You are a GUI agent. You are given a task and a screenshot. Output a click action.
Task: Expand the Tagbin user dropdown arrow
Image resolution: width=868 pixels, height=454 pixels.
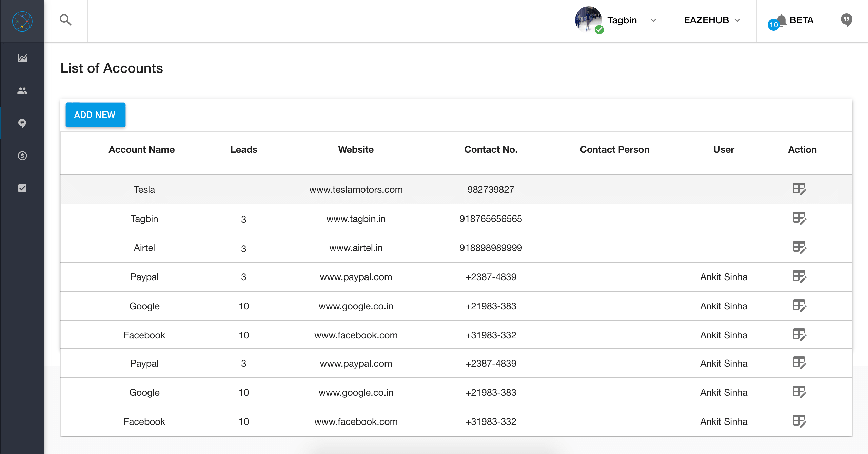(653, 20)
